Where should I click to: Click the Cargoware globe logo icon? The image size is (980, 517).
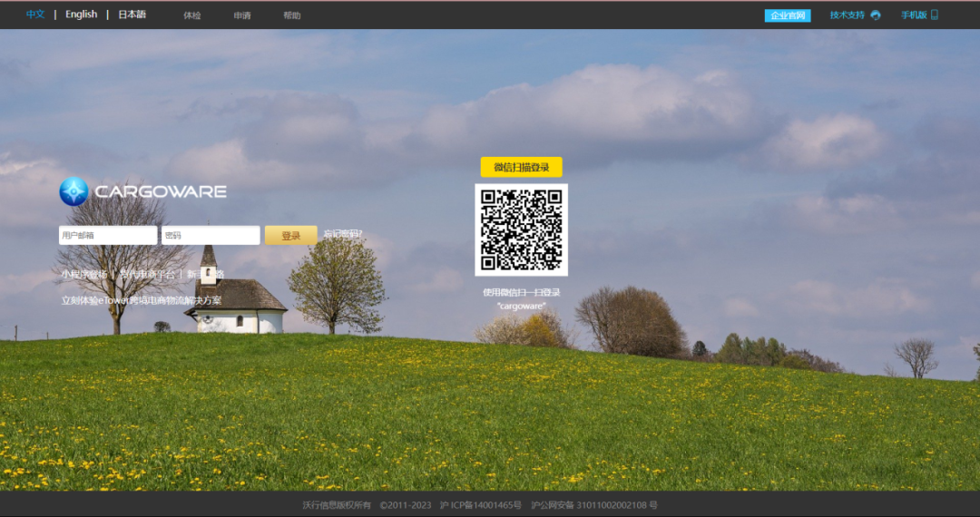(73, 191)
